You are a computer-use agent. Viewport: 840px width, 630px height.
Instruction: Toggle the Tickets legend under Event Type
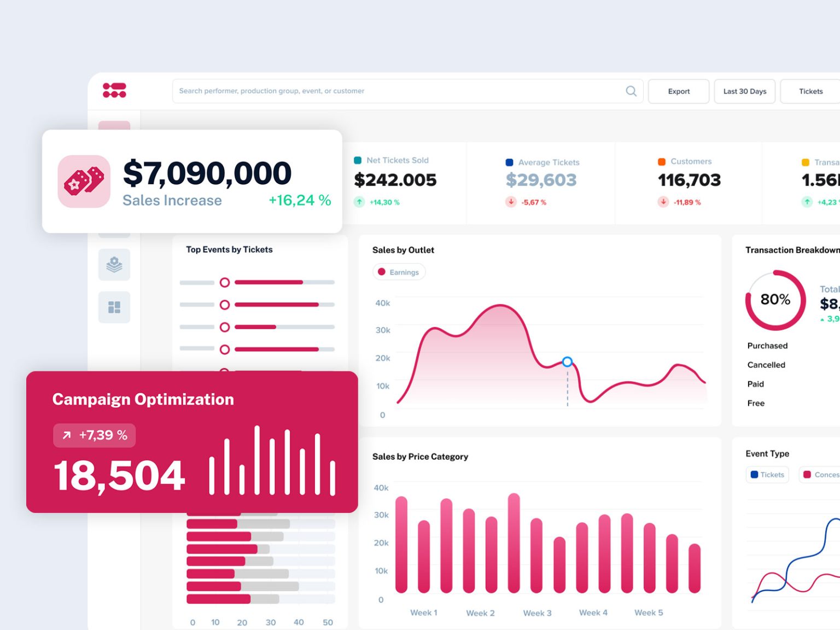click(x=767, y=474)
